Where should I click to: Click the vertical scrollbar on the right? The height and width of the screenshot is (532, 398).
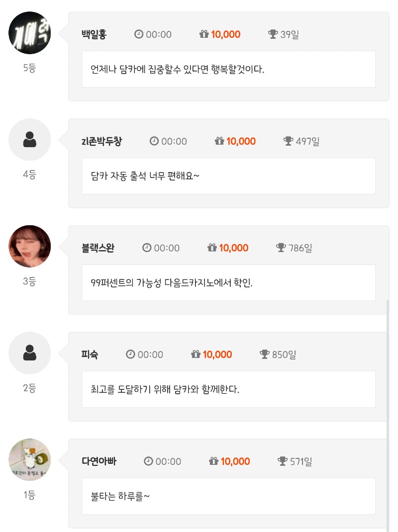click(388, 413)
